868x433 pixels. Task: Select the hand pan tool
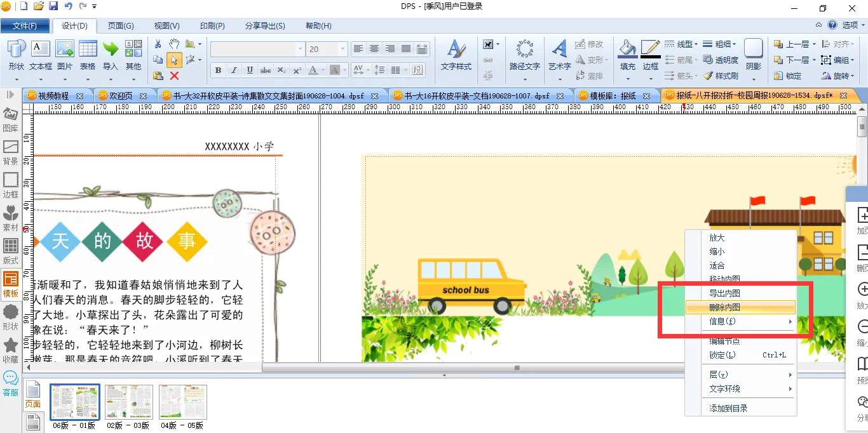(174, 44)
